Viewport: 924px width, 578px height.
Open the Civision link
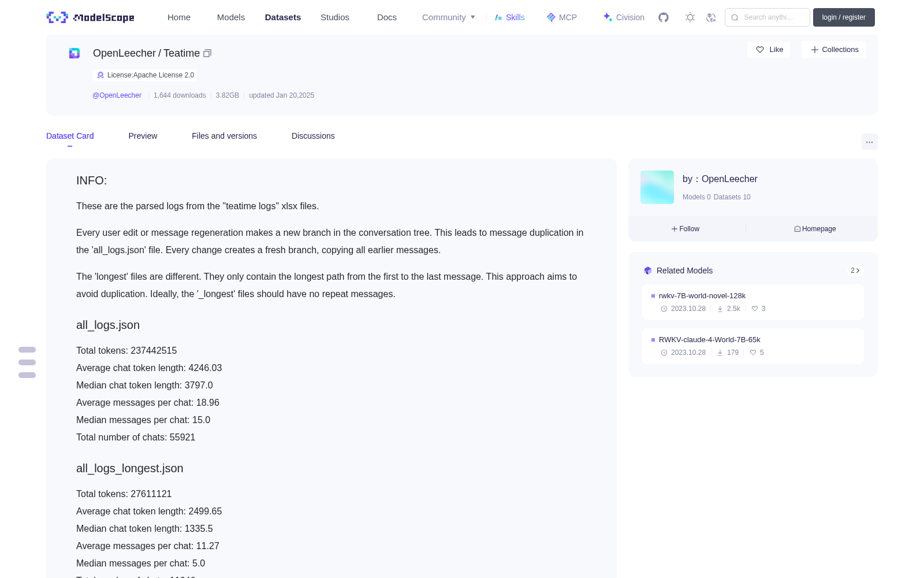[x=624, y=17]
